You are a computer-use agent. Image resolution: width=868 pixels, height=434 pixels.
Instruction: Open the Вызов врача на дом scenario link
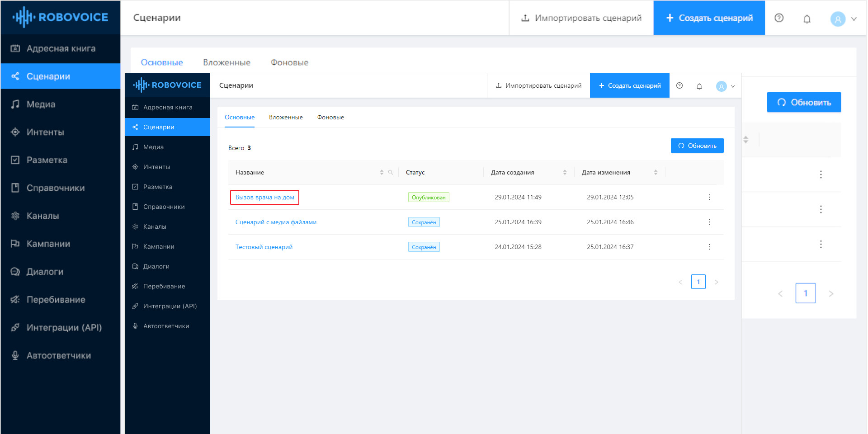(x=264, y=198)
